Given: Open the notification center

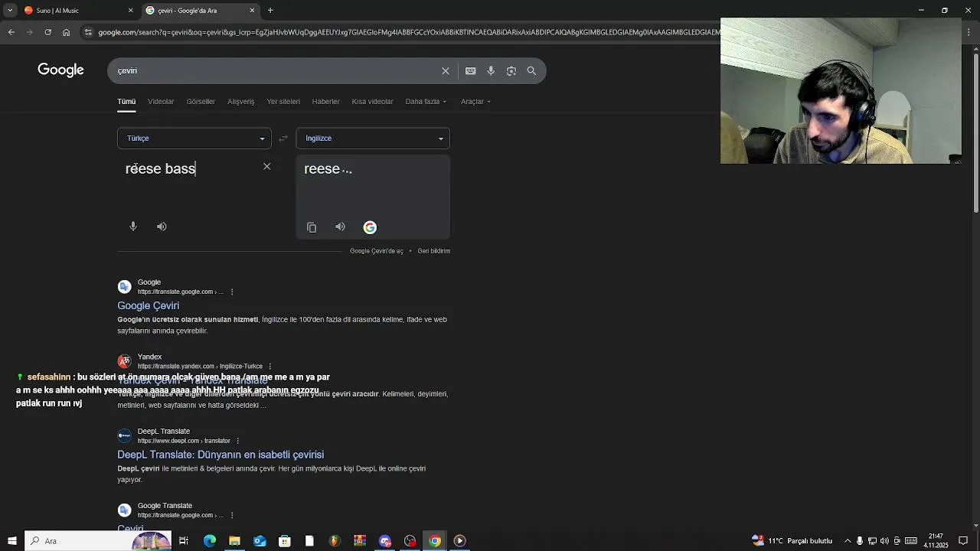Looking at the screenshot, I should [963, 541].
